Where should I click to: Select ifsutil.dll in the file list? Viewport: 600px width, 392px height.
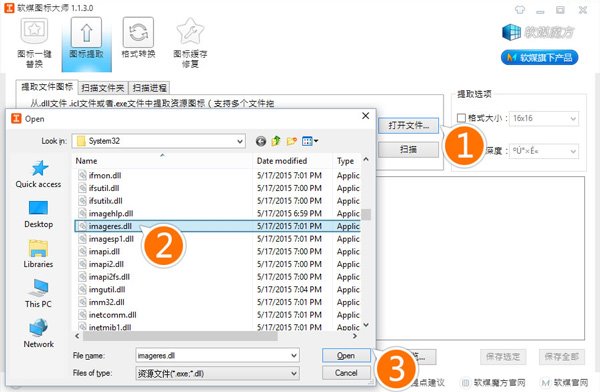pyautogui.click(x=217, y=188)
